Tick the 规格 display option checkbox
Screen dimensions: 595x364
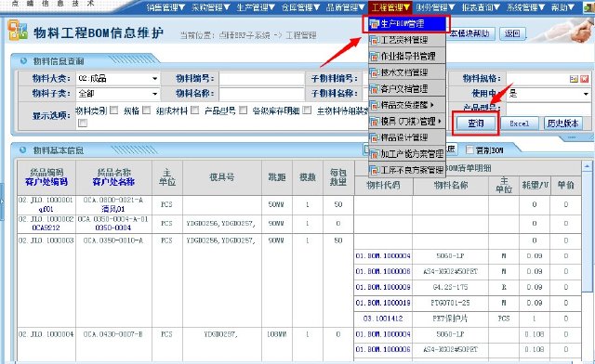click(146, 110)
